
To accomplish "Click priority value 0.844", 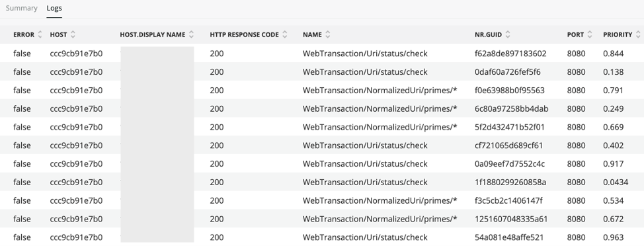I will [613, 54].
